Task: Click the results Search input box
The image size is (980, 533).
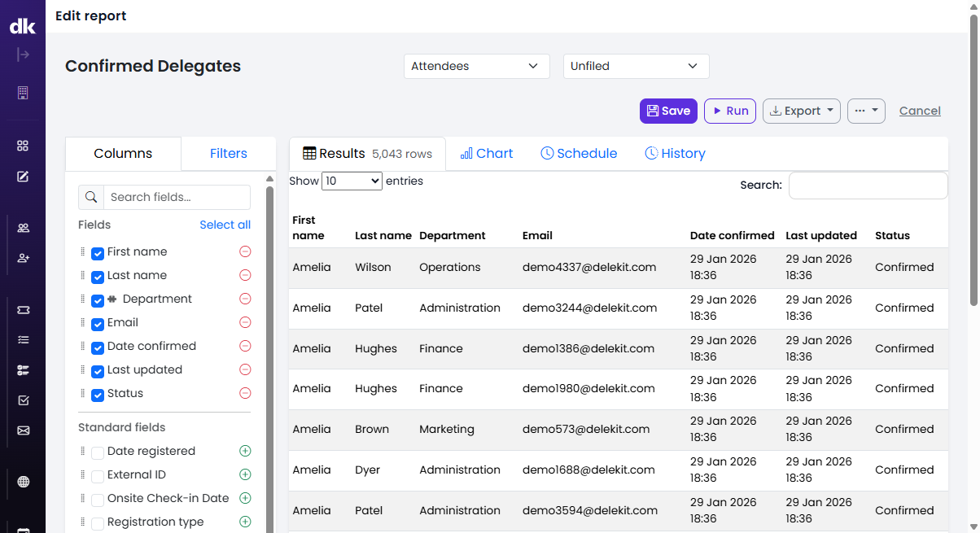Action: (868, 186)
